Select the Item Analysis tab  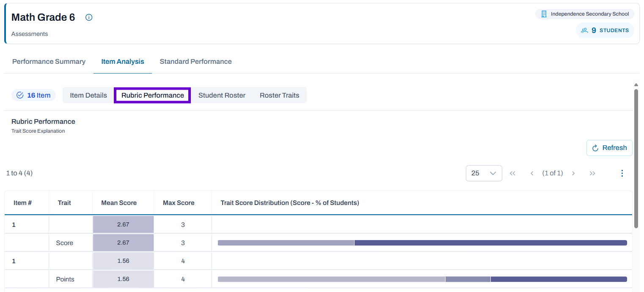tap(123, 62)
